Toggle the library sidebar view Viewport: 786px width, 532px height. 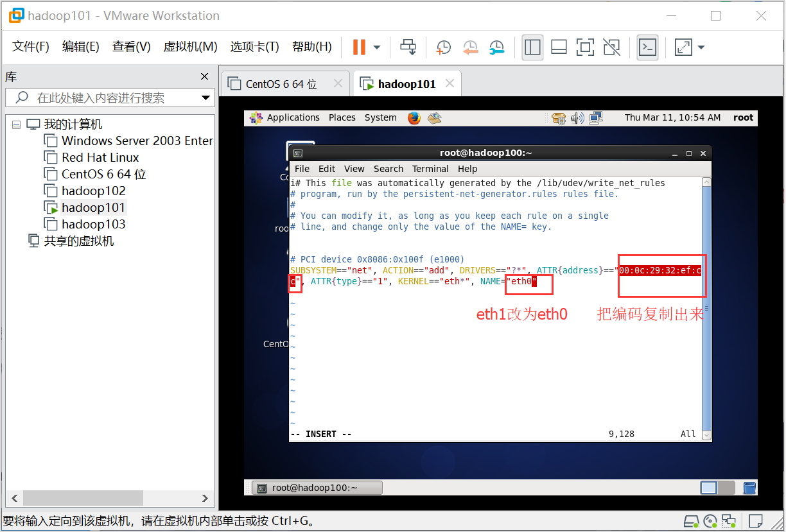point(532,47)
